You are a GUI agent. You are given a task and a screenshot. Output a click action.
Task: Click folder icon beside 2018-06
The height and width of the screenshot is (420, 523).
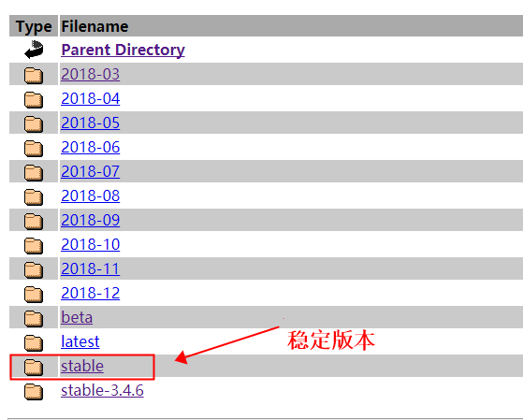(x=34, y=149)
